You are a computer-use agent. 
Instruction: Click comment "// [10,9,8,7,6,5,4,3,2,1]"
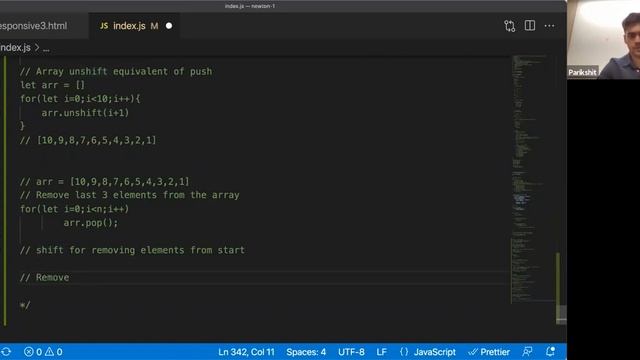pos(88,140)
